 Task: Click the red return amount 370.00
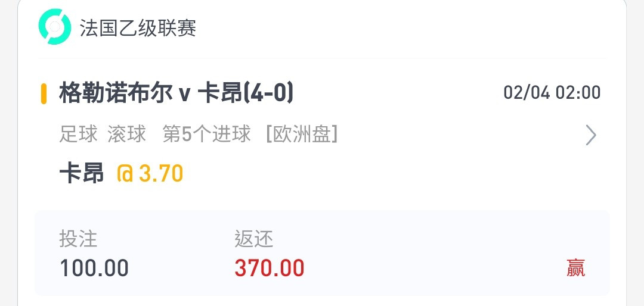click(270, 268)
